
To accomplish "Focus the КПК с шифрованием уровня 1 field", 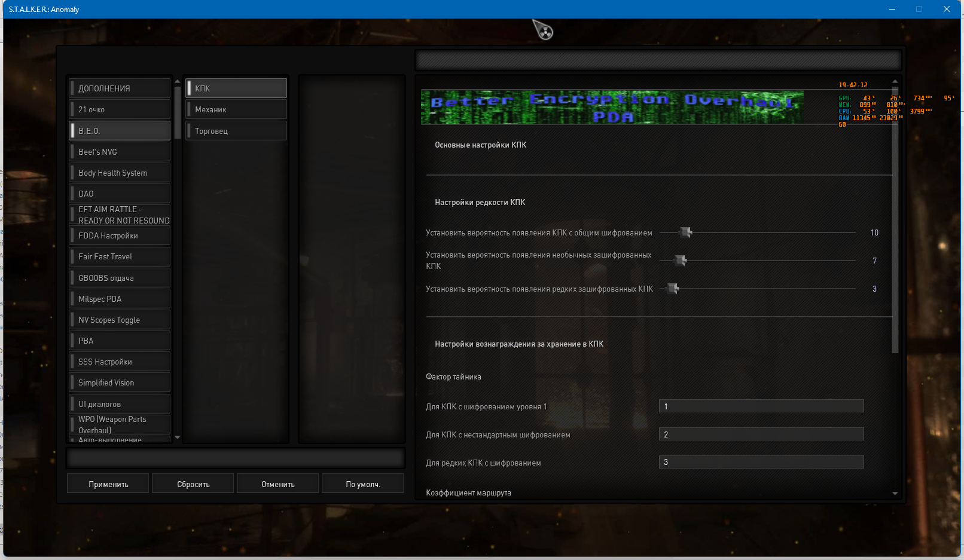I will [x=761, y=406].
